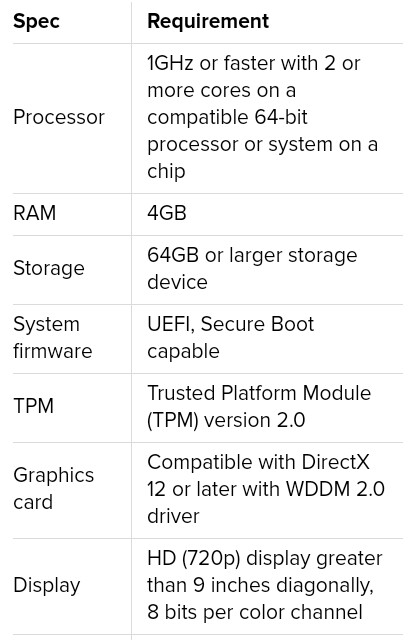Select the TPM row label
413x640 pixels.
click(x=33, y=406)
